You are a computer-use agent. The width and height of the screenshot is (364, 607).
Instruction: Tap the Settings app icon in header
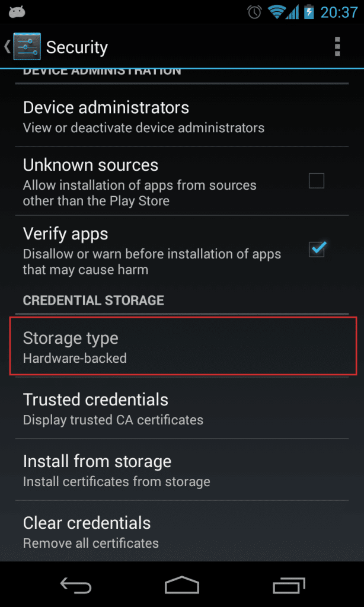point(27,46)
